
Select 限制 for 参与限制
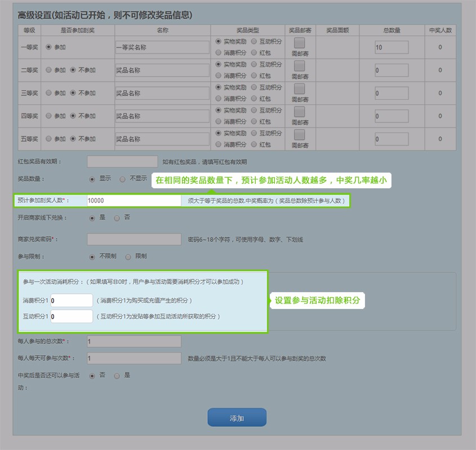[x=128, y=257]
